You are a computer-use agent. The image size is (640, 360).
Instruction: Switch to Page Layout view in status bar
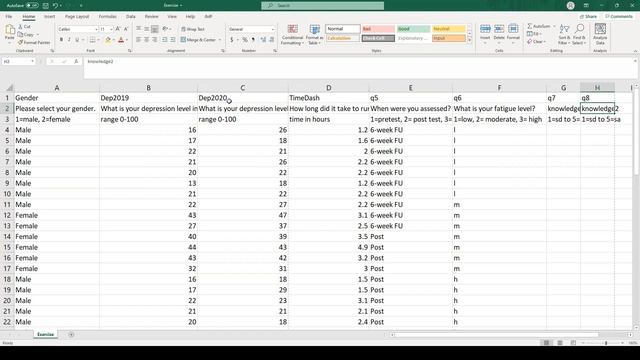pos(560,343)
